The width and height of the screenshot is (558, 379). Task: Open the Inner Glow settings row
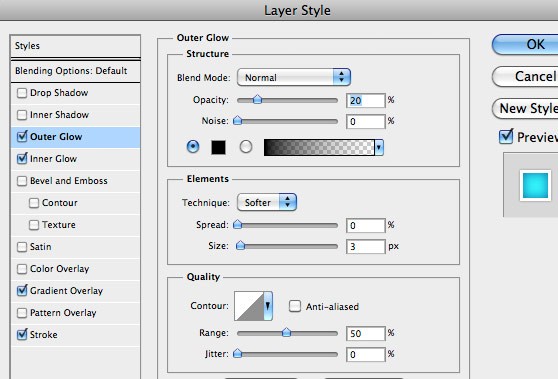click(75, 159)
